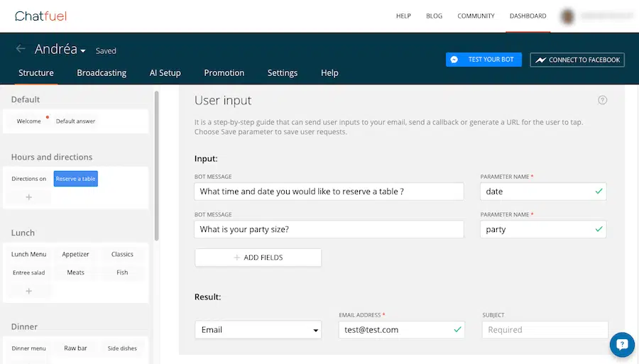
Task: Click the Connect to Facebook button
Action: click(x=577, y=60)
